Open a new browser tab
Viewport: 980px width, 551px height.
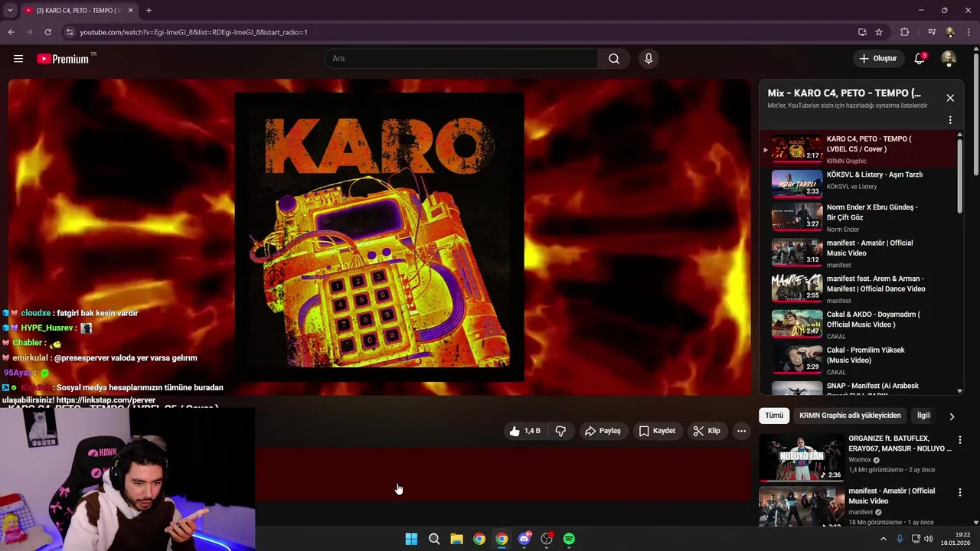click(149, 10)
